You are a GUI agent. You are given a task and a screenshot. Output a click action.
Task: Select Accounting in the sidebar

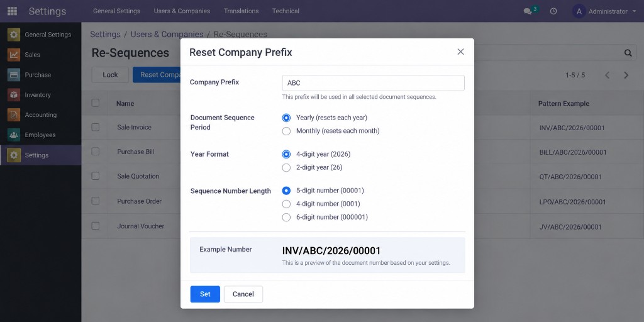point(41,115)
